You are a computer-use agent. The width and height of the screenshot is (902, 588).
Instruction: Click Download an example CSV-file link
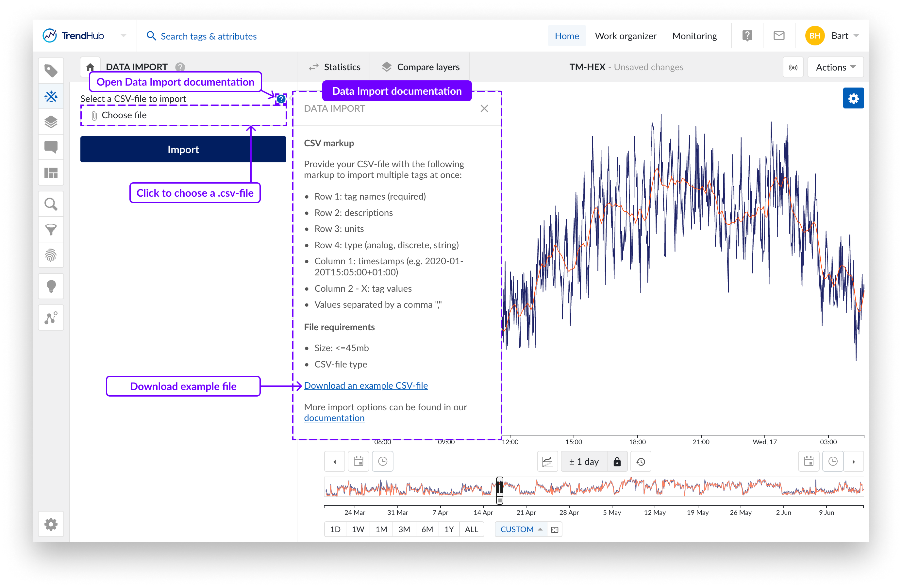click(x=366, y=385)
